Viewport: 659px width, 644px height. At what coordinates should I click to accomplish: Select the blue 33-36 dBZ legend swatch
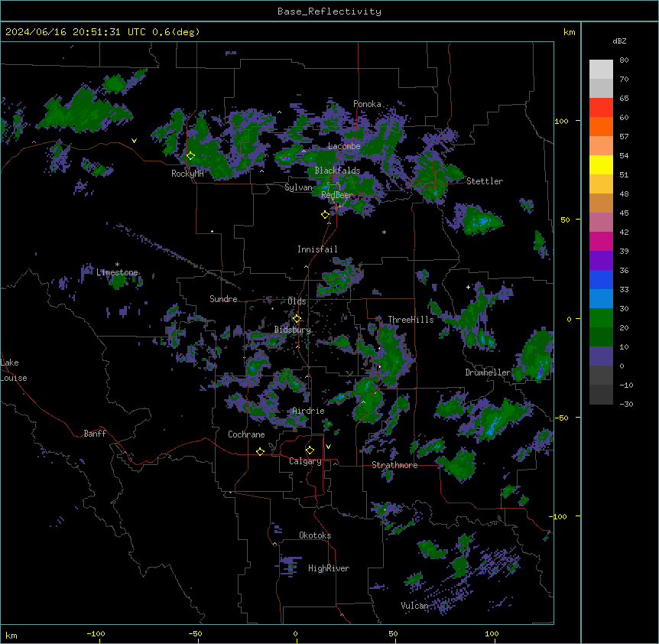(x=601, y=279)
